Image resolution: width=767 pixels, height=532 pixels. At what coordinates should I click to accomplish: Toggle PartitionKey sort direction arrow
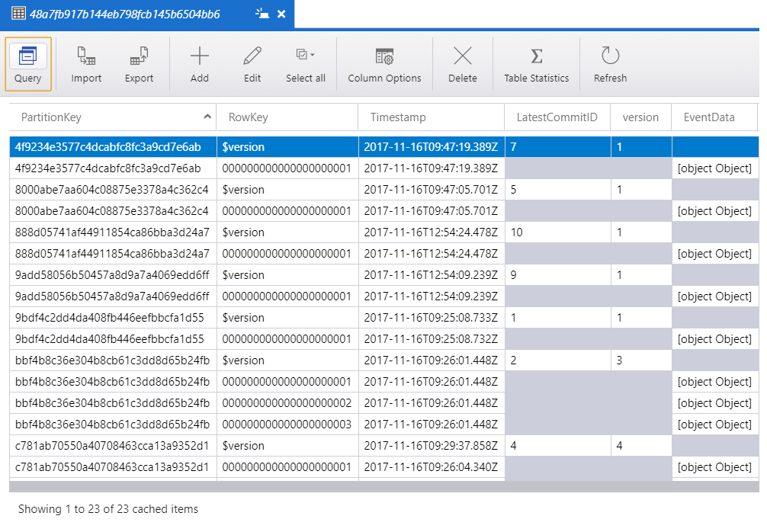(x=207, y=117)
